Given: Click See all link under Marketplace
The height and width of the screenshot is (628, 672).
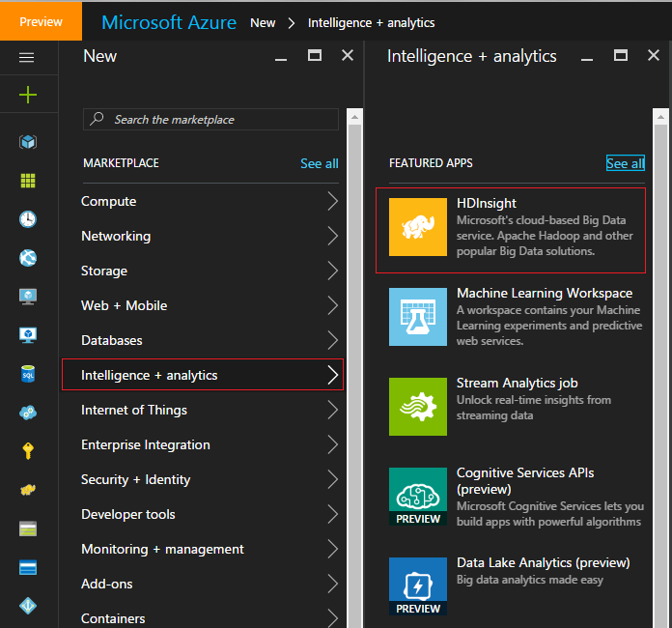Looking at the screenshot, I should click(320, 163).
